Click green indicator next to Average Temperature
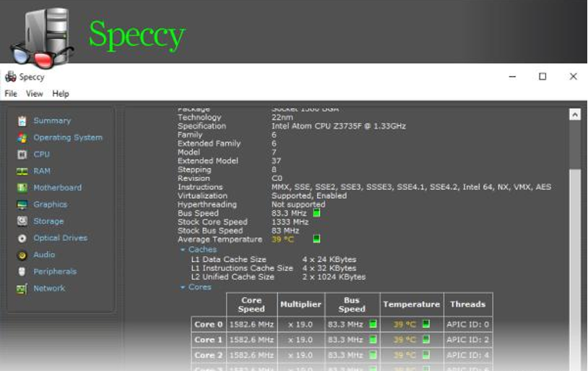The height and width of the screenshot is (371, 588). (316, 239)
